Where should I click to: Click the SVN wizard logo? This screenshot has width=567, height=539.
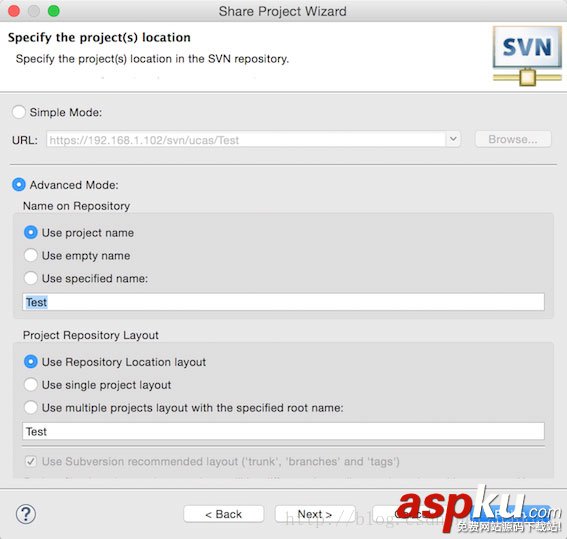[x=527, y=56]
